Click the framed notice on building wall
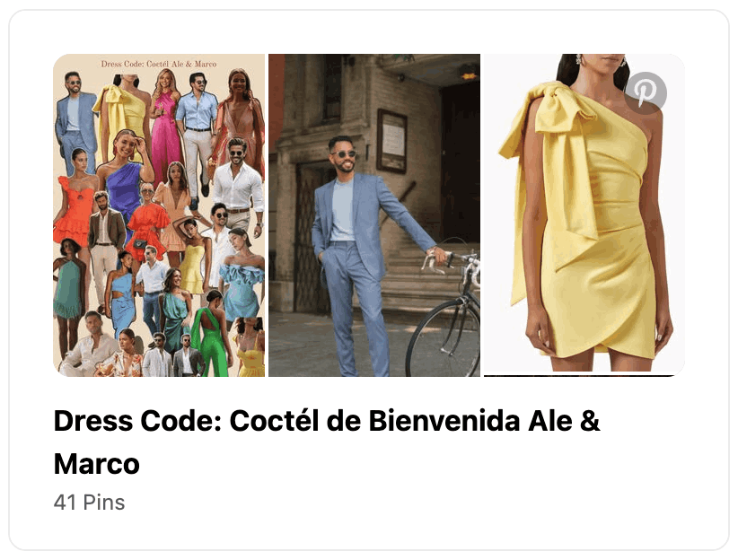This screenshot has width=738, height=560. coord(391,141)
